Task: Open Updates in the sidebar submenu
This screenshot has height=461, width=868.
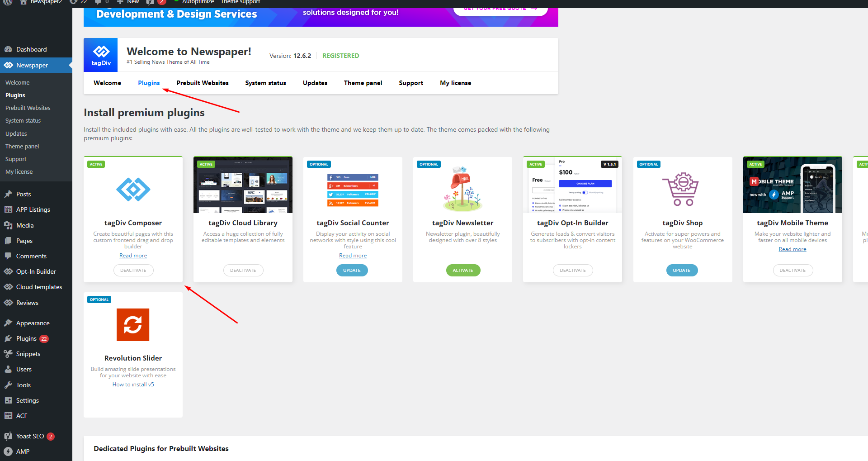Action: click(16, 133)
